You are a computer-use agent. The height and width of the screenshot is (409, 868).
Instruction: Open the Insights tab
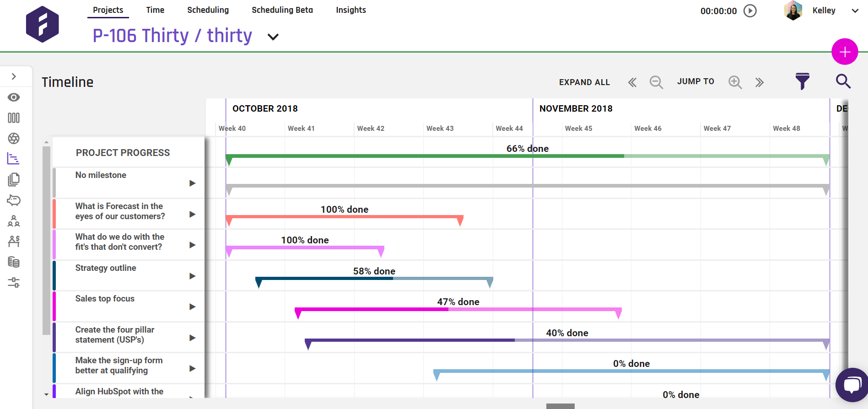(351, 10)
